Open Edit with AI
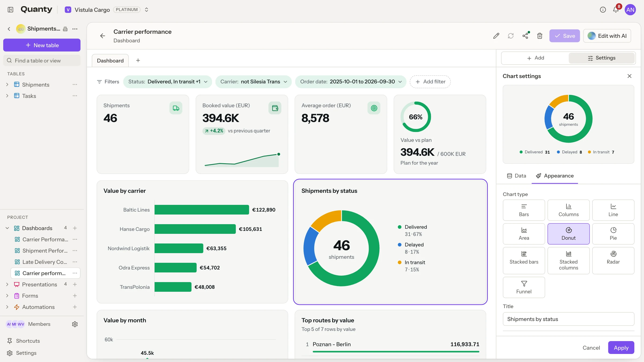This screenshot has height=362, width=644. 607,36
